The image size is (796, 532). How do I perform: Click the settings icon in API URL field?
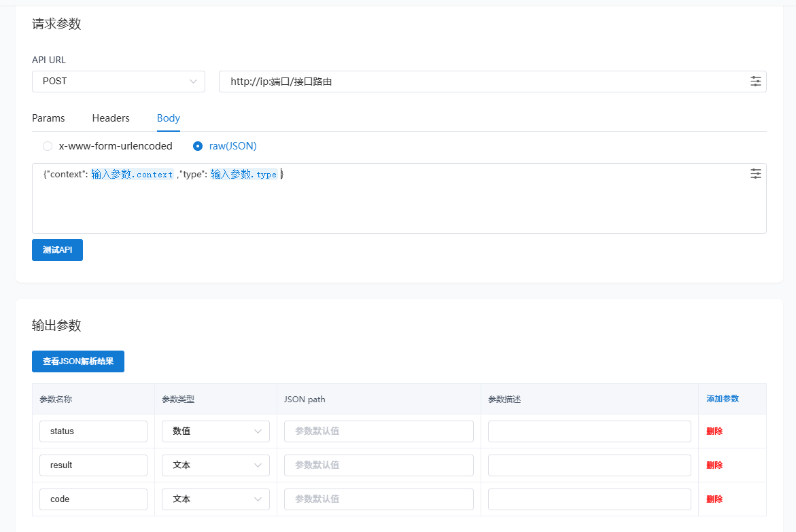755,82
